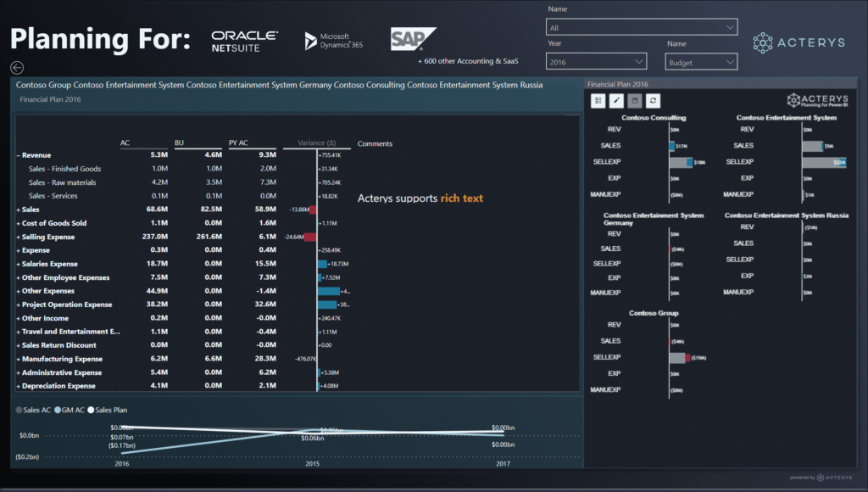Expand the Selling Expense row
868x492 pixels.
(19, 237)
